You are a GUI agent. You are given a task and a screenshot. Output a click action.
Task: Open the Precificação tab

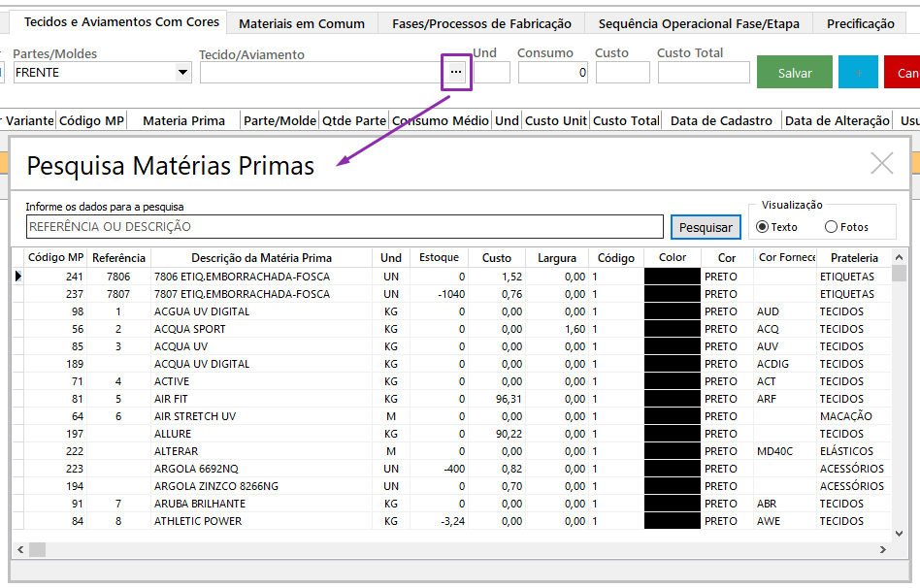pos(860,23)
